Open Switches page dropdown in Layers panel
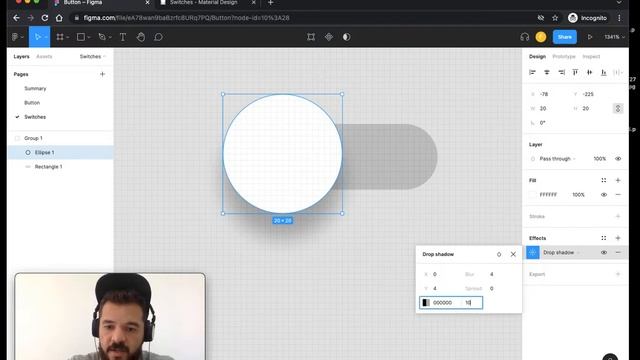This screenshot has width=640, height=360. (x=93, y=56)
